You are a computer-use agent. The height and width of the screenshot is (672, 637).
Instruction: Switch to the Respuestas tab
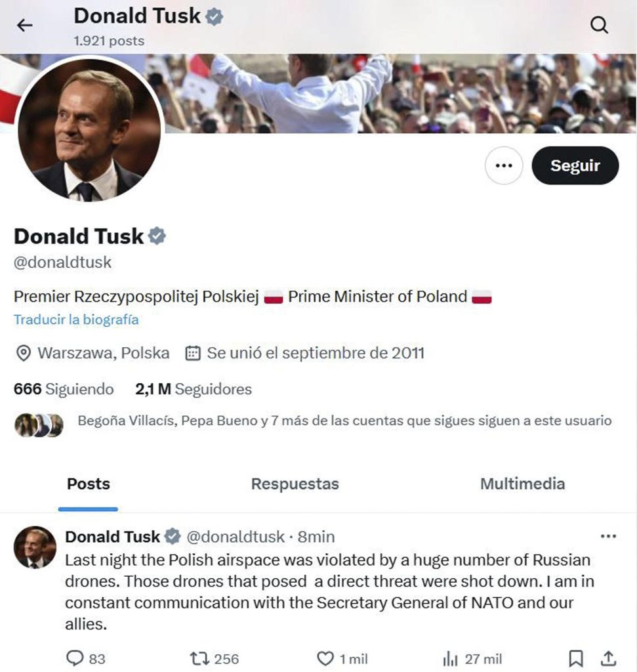pos(295,484)
